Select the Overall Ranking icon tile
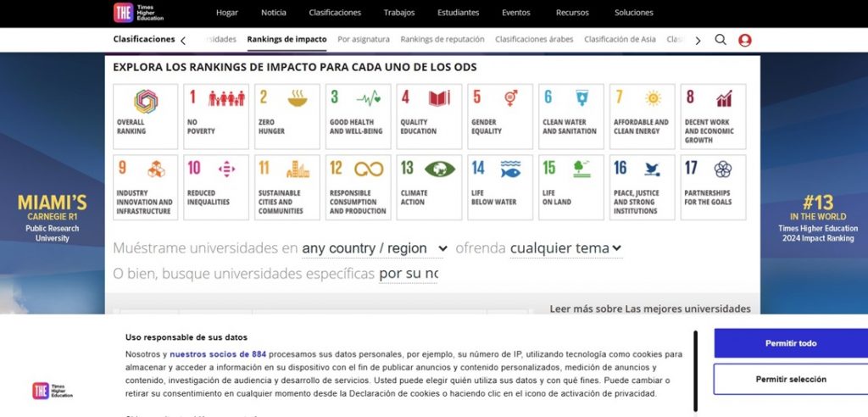The height and width of the screenshot is (417, 868). pos(145,116)
